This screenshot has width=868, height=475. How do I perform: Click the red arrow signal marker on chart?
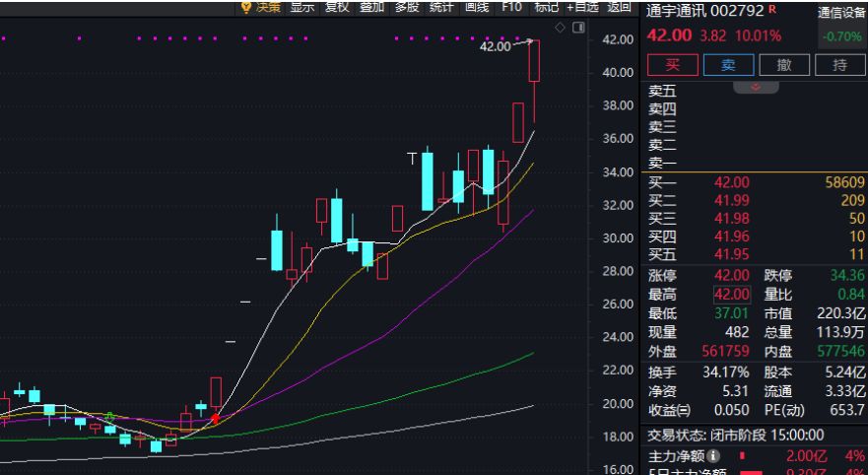click(x=216, y=419)
